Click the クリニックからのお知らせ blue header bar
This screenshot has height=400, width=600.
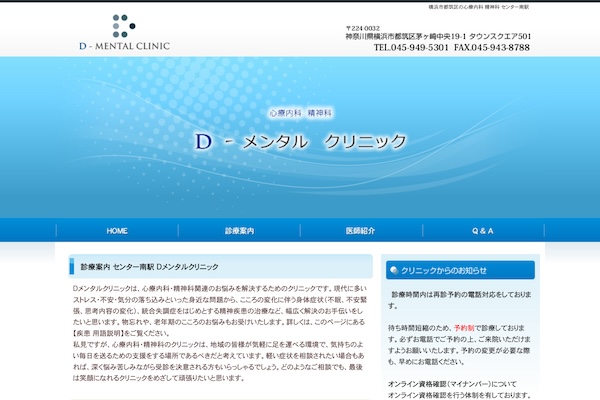460,270
